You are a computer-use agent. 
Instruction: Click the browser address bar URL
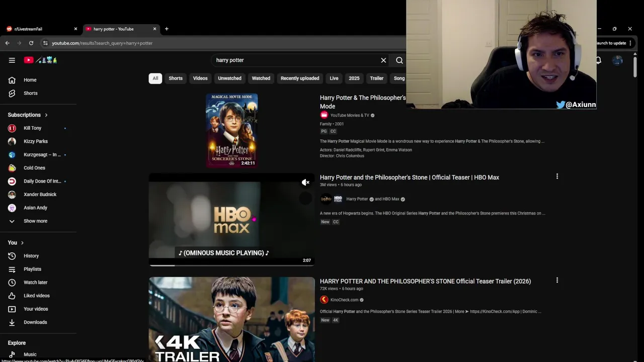102,43
